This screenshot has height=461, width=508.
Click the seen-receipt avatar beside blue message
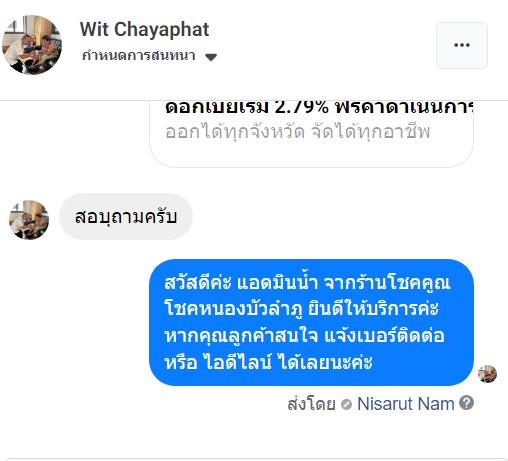coord(487,374)
